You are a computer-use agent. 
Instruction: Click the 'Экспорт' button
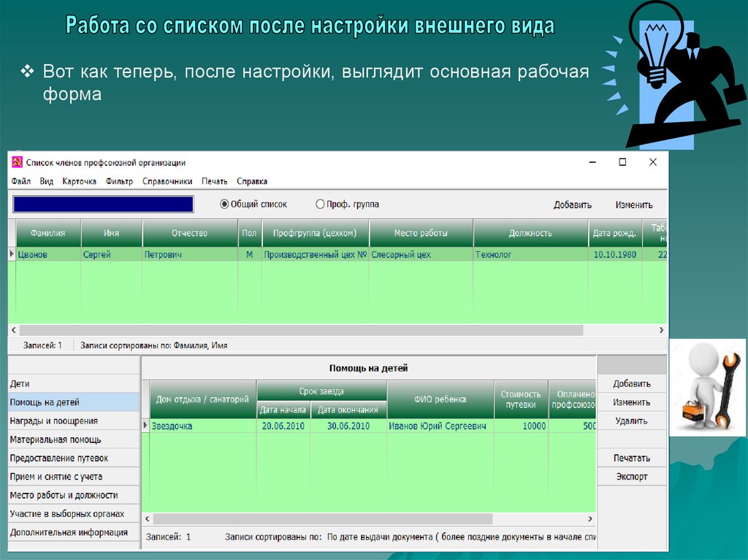pyautogui.click(x=631, y=477)
